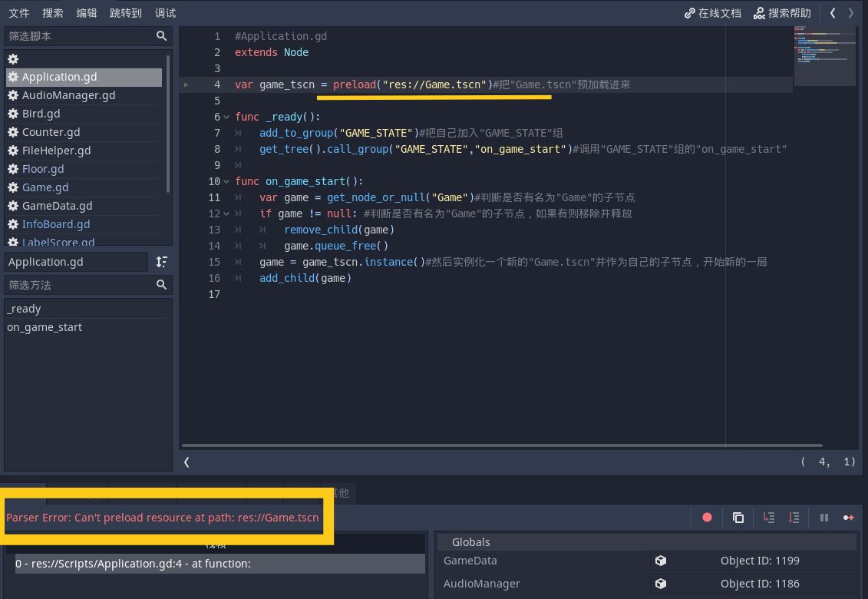Open GameData.gd from the script list
The height and width of the screenshot is (599, 868).
point(84,206)
